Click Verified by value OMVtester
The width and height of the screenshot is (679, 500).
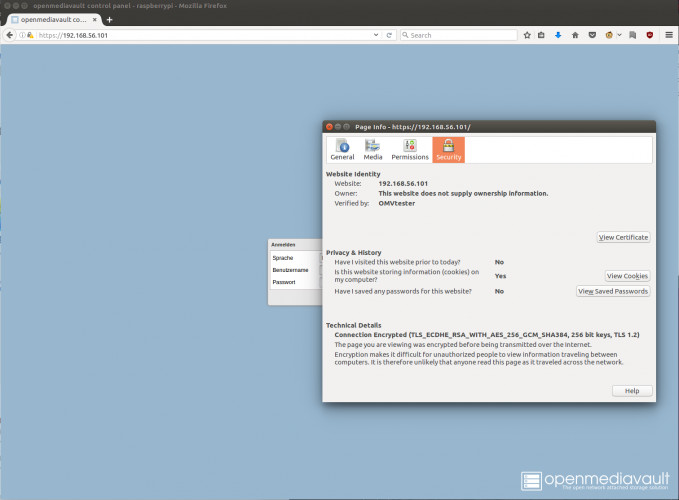click(x=397, y=203)
